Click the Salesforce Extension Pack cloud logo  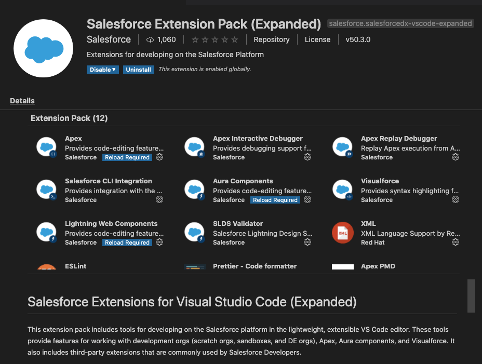pyautogui.click(x=43, y=48)
